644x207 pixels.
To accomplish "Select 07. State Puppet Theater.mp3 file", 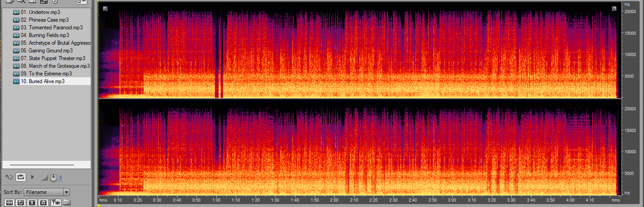I will [x=53, y=58].
